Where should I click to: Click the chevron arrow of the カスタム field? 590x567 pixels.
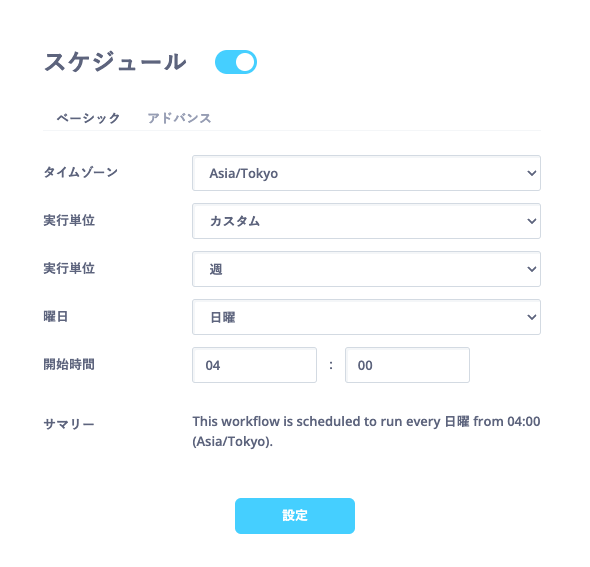coord(531,221)
